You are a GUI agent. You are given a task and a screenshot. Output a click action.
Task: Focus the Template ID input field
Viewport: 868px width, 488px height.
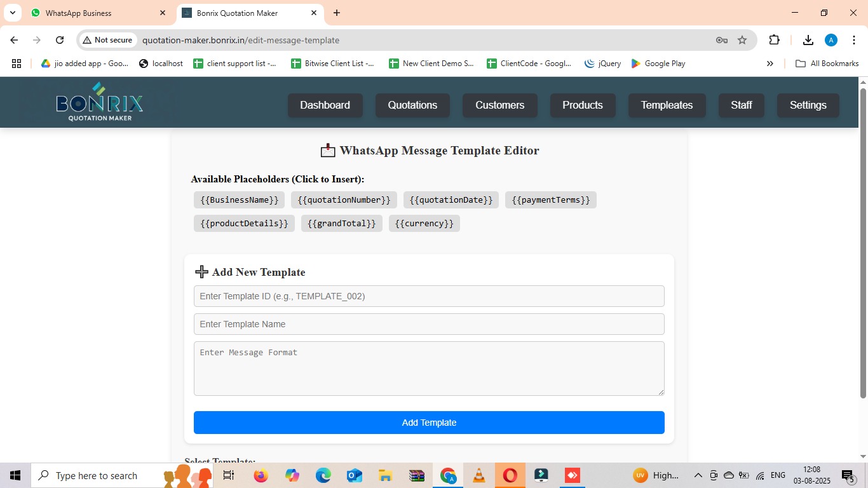(429, 296)
